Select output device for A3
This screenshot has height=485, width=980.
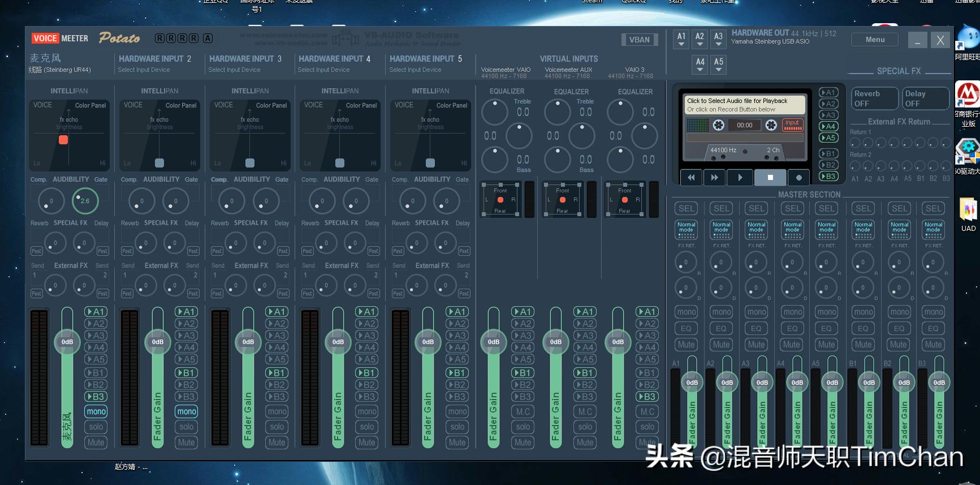tap(718, 40)
